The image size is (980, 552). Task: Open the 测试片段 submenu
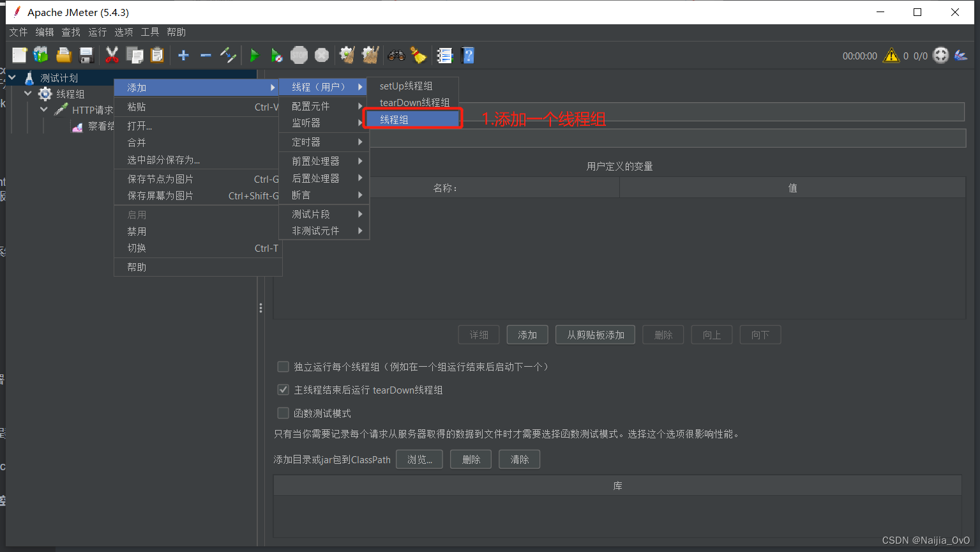324,214
